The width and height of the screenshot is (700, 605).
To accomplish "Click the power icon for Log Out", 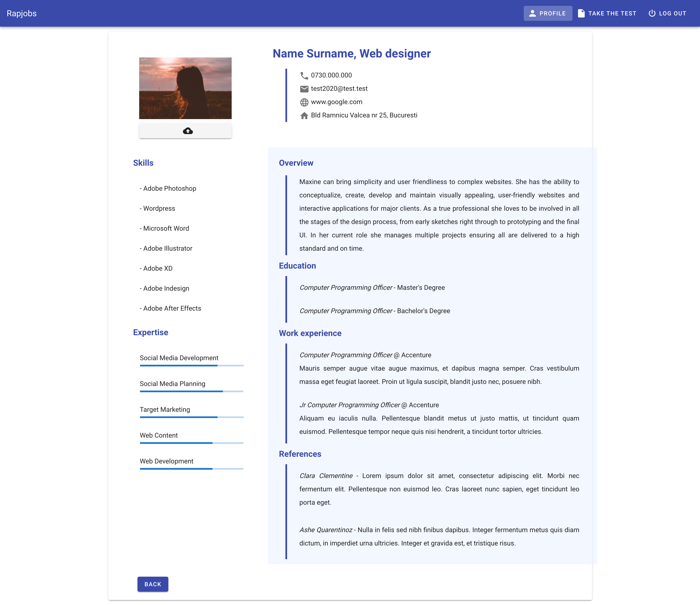I will coord(652,14).
